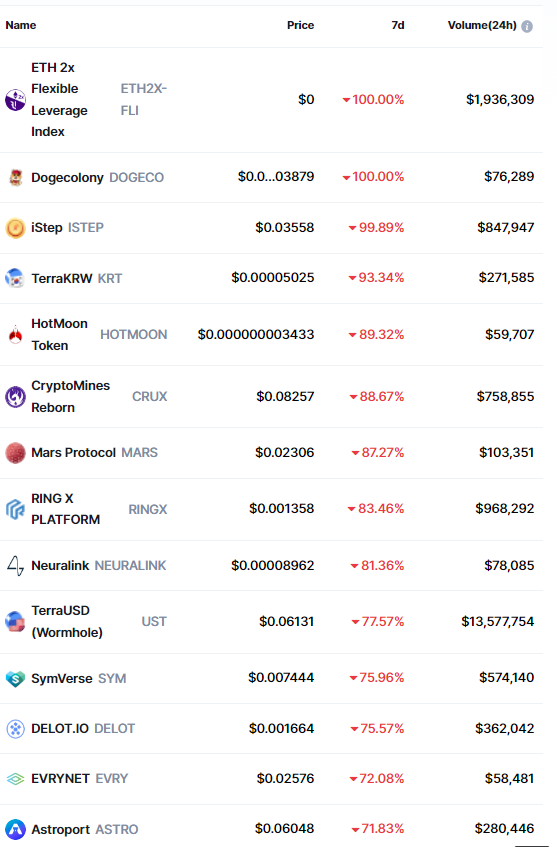Sort by the Price column header
Image resolution: width=557 pixels, height=847 pixels.
coord(300,25)
